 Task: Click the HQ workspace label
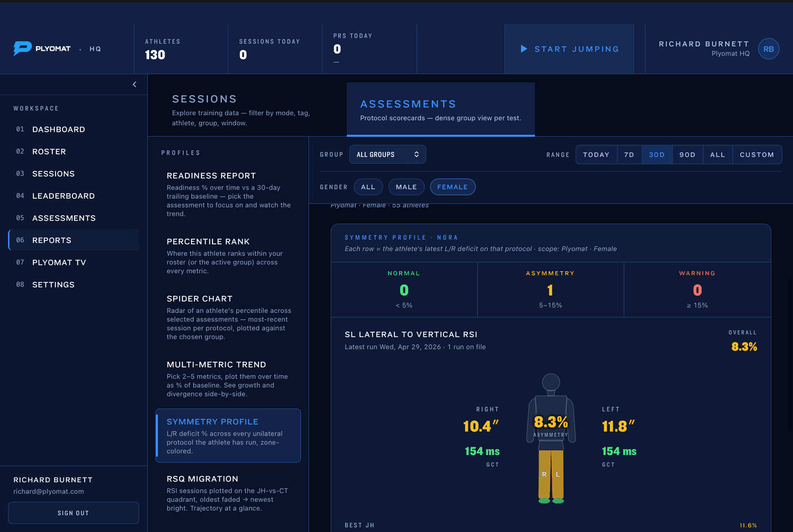(95, 49)
